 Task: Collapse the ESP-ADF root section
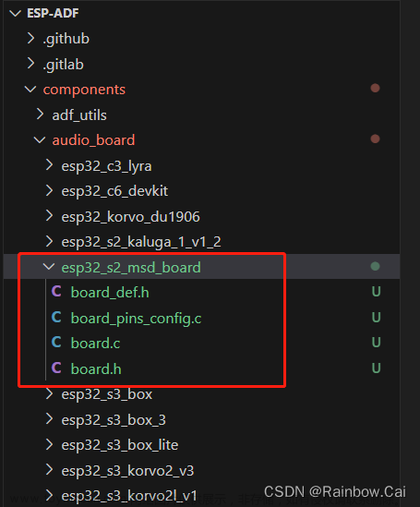15,13
